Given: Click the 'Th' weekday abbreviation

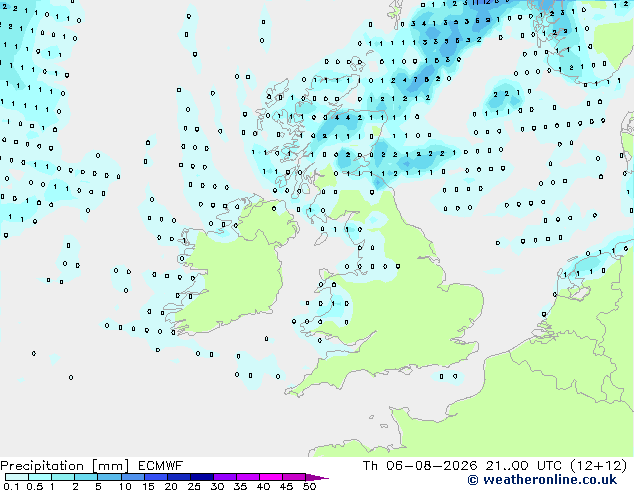Looking at the screenshot, I should [370, 466].
